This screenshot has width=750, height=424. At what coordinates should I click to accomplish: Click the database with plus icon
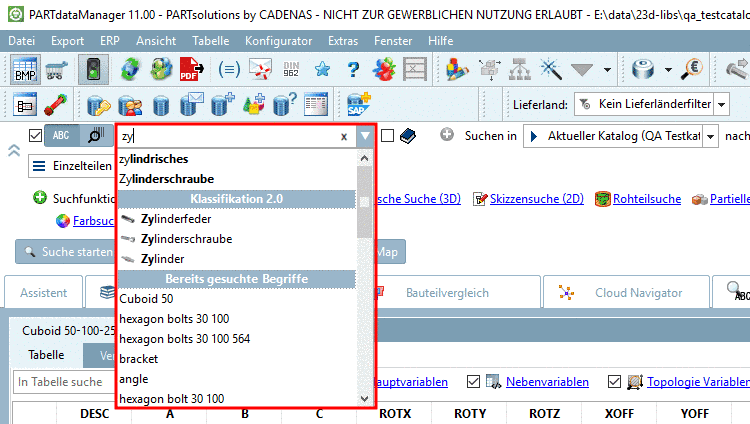[222, 104]
